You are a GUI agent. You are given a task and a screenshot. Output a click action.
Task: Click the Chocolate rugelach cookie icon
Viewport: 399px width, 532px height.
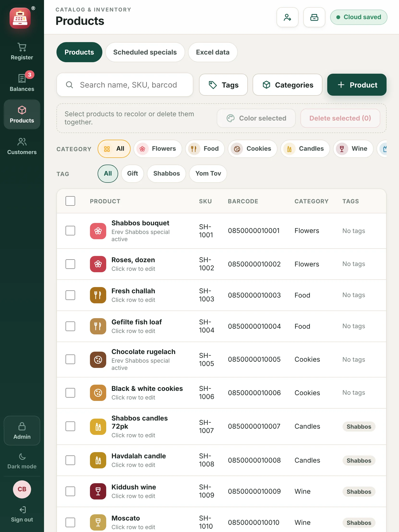point(98,360)
